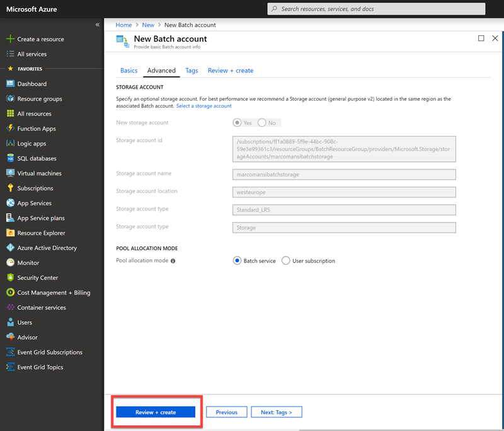Click the Favorites star icon
This screenshot has height=431, width=504.
(x=10, y=69)
